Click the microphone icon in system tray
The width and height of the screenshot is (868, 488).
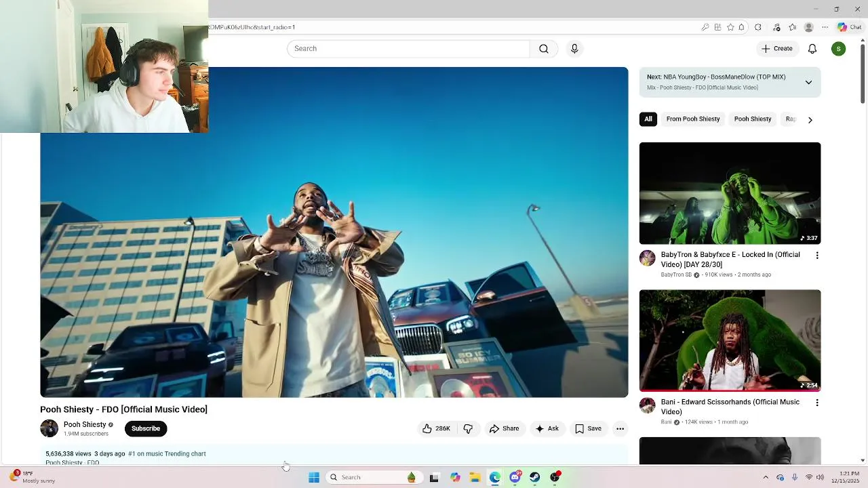pyautogui.click(x=795, y=477)
